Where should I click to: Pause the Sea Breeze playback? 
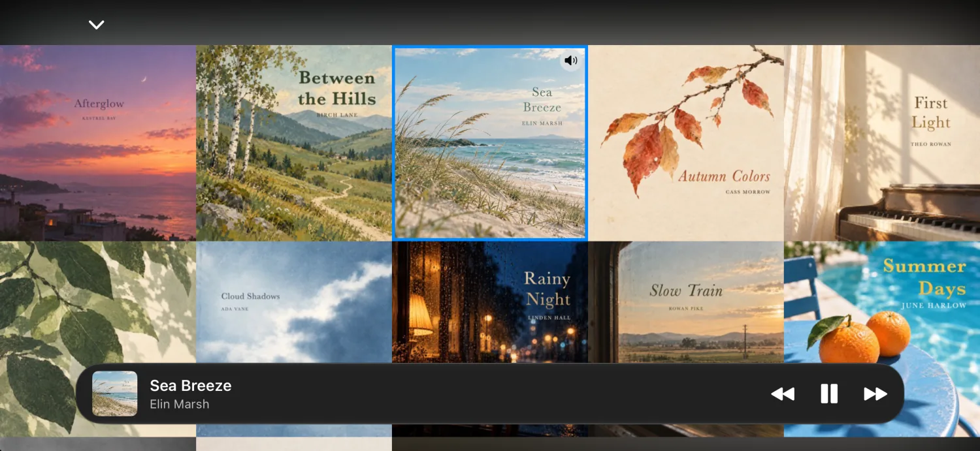(x=829, y=394)
